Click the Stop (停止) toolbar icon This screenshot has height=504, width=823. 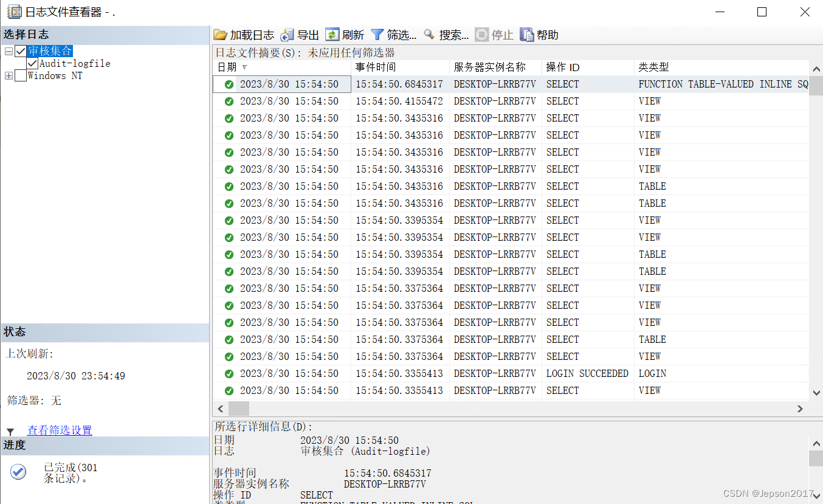481,35
